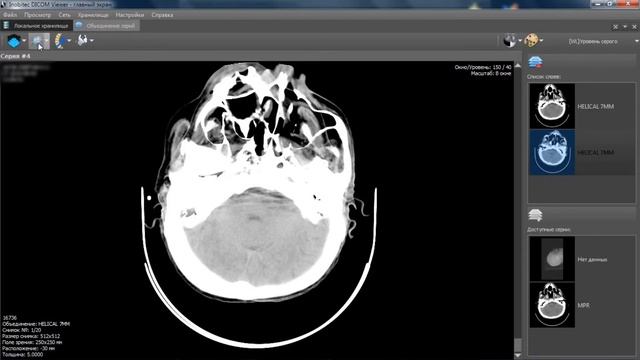Click the Нет данных label

[592, 260]
